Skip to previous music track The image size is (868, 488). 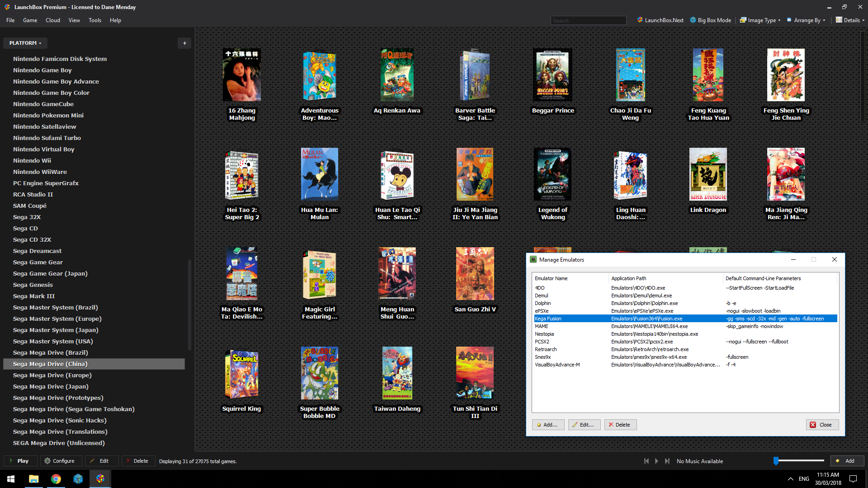point(646,461)
